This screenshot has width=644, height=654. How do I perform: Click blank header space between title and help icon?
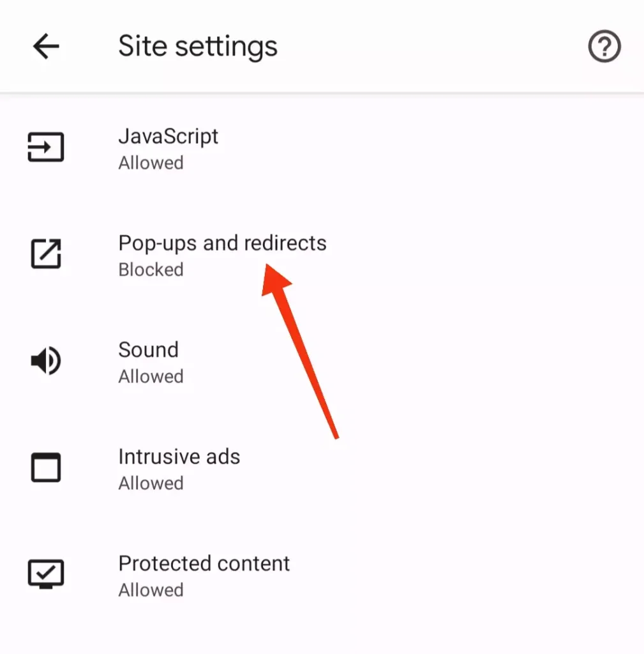(x=433, y=46)
